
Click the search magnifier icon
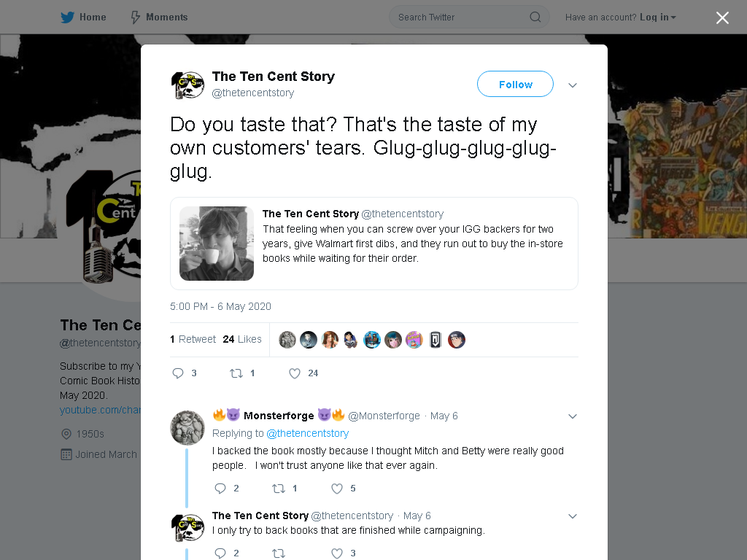535,17
